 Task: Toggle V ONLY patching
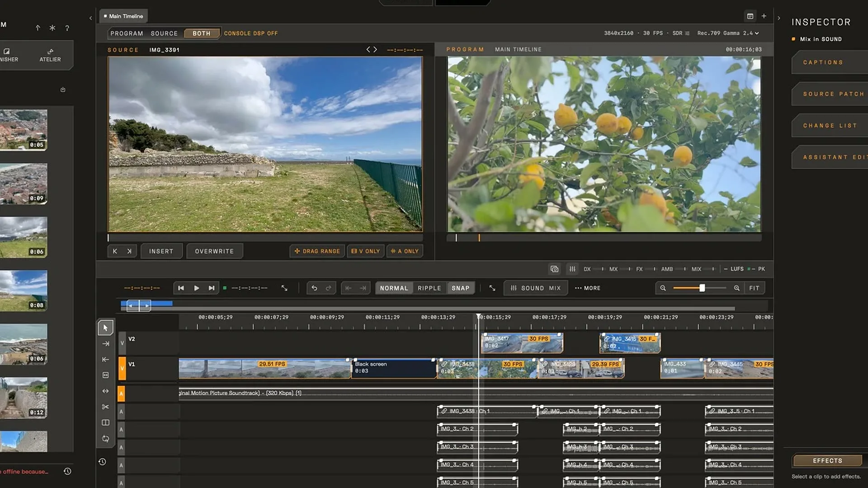[366, 251]
